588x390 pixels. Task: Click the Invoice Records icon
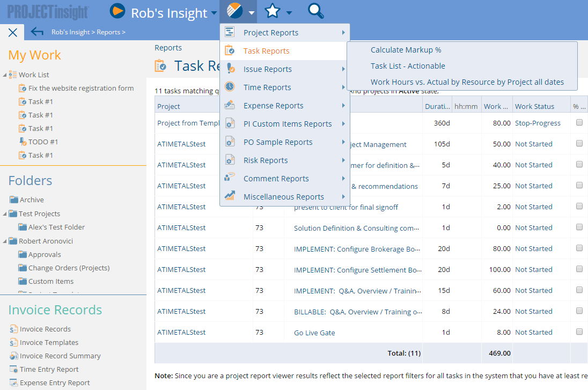tap(13, 329)
